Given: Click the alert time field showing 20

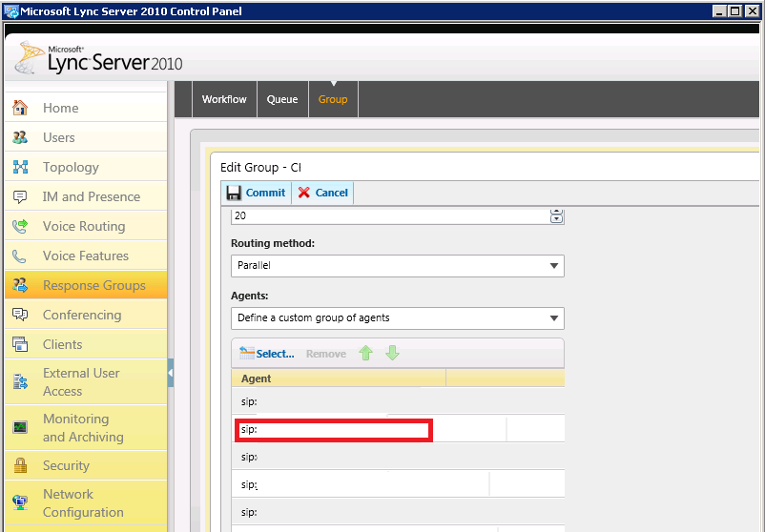Looking at the screenshot, I should 391,216.
